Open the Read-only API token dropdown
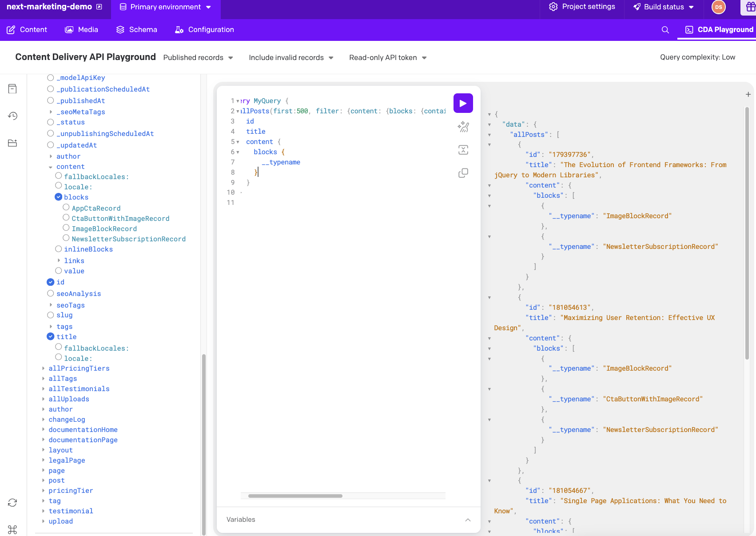756x536 pixels. coord(388,58)
